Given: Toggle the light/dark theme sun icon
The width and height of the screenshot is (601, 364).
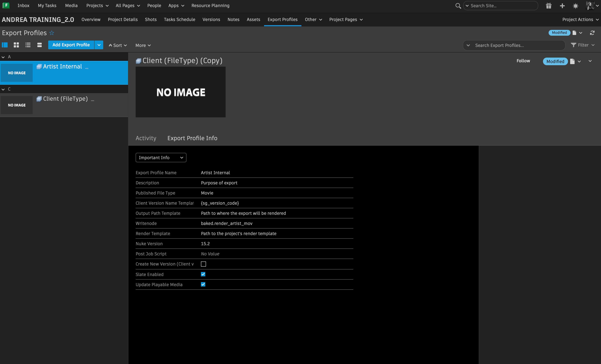Looking at the screenshot, I should 576,6.
